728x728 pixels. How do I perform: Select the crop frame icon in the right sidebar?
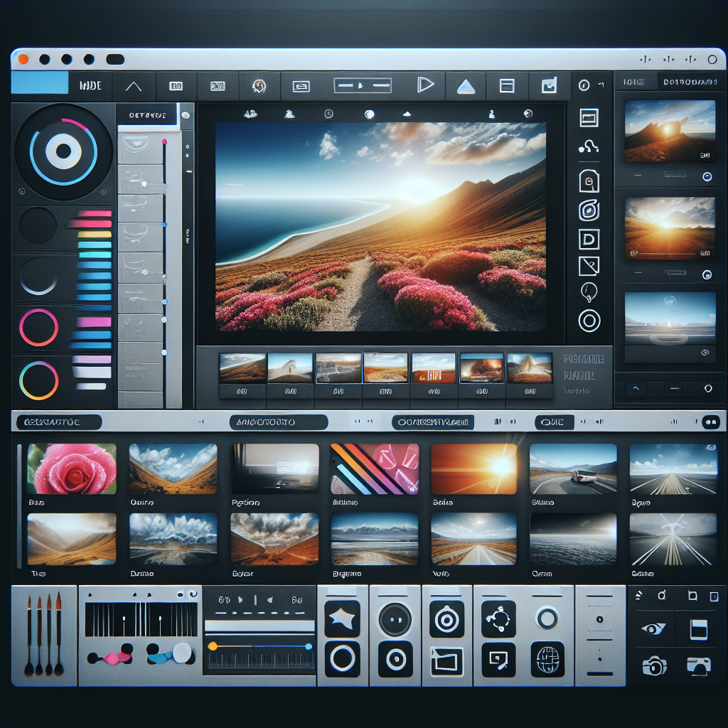coord(589,118)
